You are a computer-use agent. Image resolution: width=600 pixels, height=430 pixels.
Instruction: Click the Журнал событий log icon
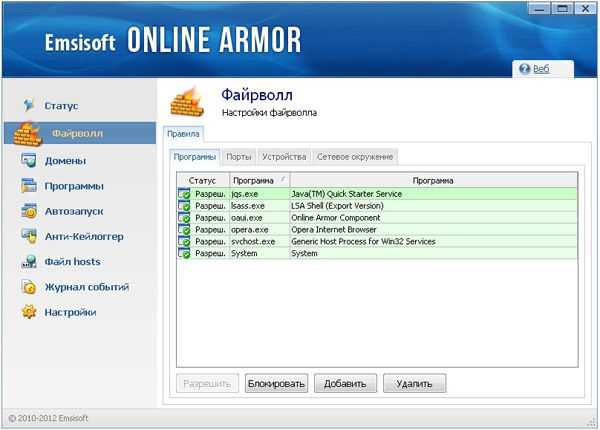(x=29, y=287)
